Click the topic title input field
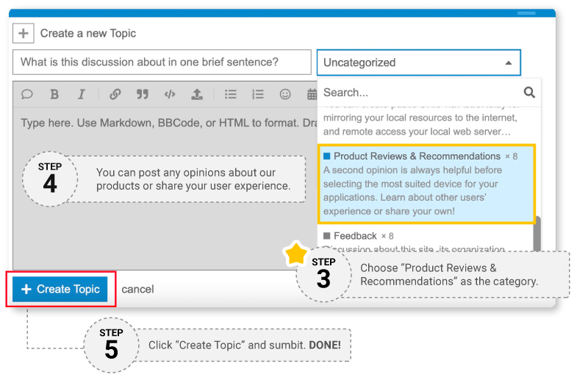This screenshot has height=380, width=588. pyautogui.click(x=162, y=62)
